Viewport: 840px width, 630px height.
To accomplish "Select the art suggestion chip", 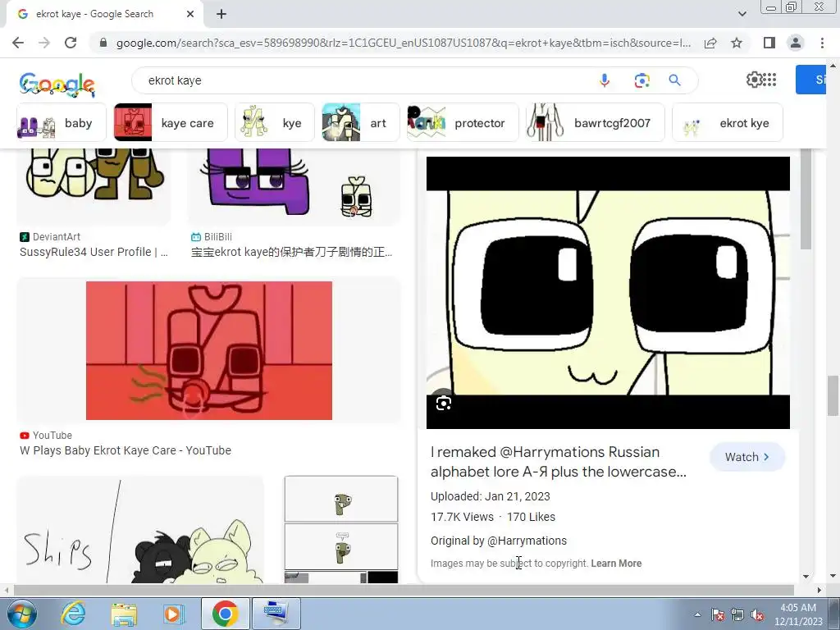I will point(361,123).
